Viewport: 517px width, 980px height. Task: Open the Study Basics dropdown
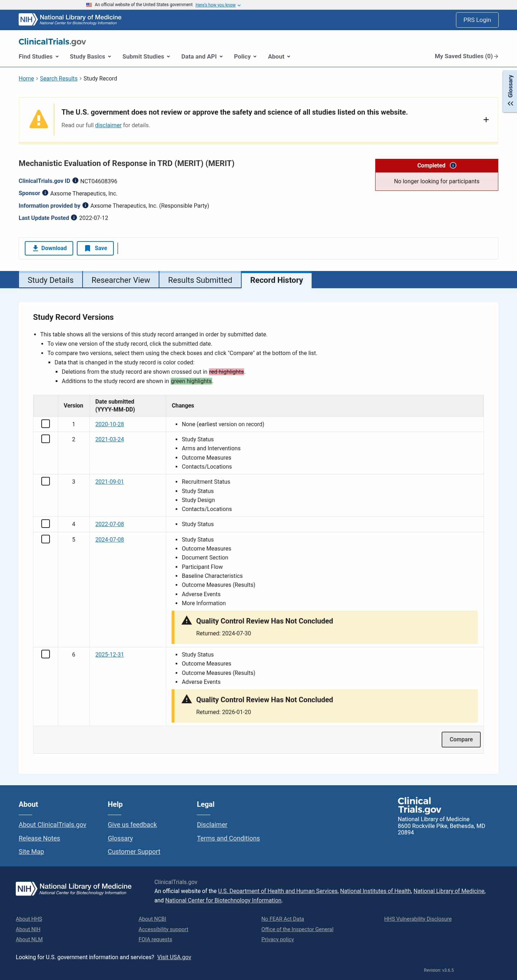click(90, 56)
